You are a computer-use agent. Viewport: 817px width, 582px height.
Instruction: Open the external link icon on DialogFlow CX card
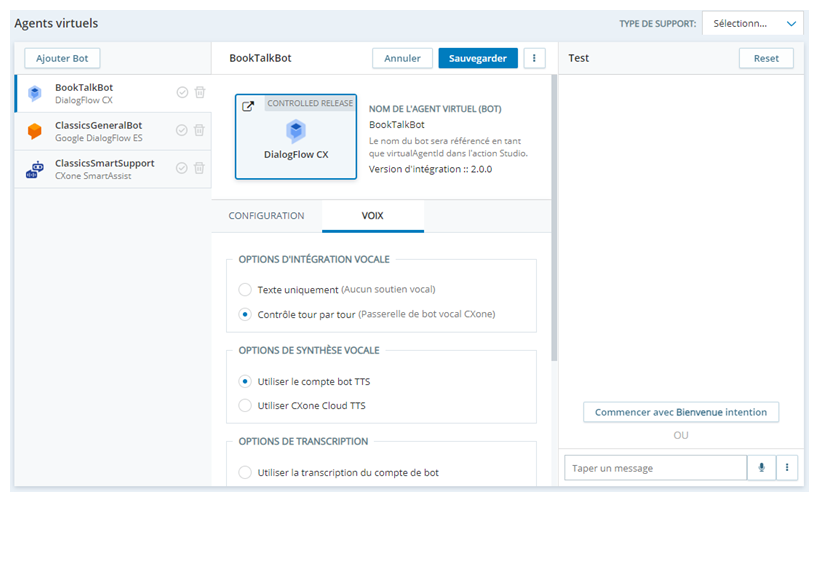(249, 103)
